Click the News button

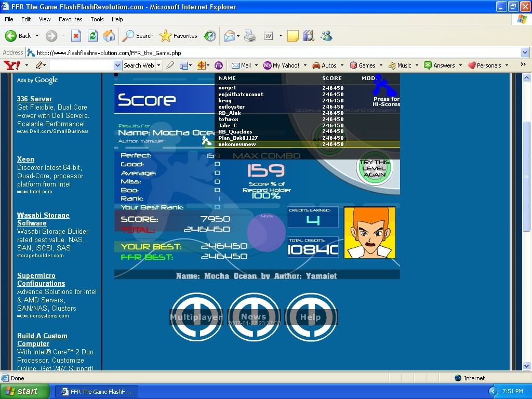(x=254, y=317)
